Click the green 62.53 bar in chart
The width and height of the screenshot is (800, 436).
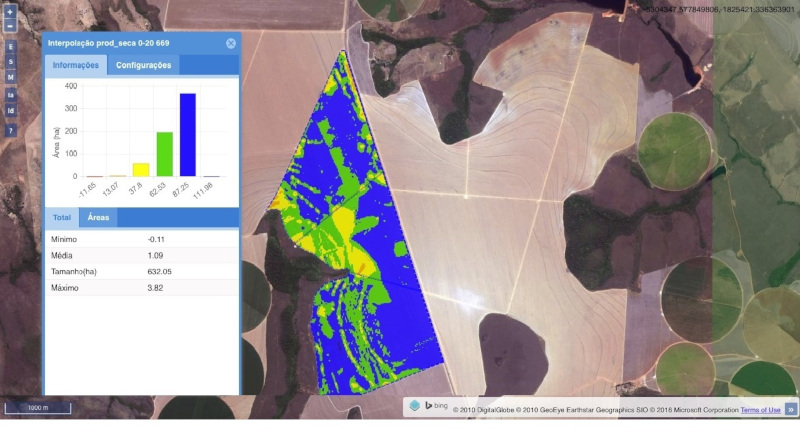[164, 154]
